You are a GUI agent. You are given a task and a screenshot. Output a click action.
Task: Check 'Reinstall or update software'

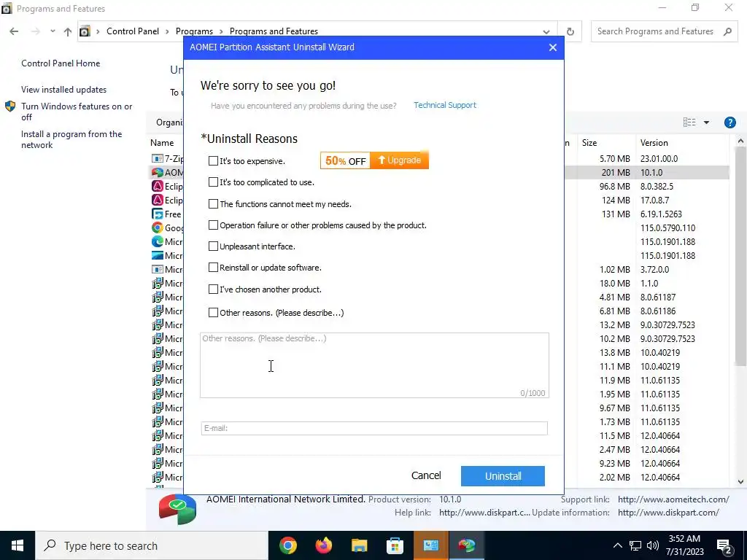point(214,267)
